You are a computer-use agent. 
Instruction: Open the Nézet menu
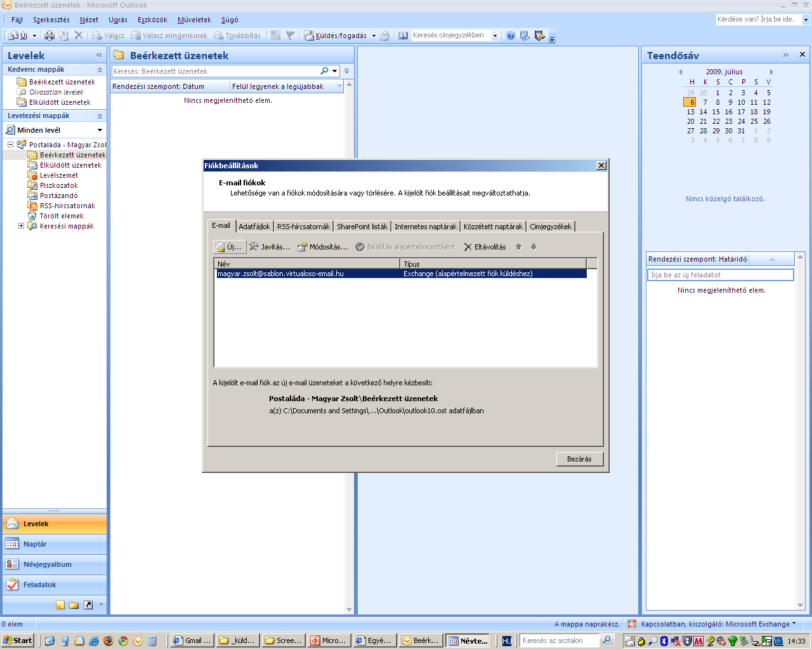(89, 20)
